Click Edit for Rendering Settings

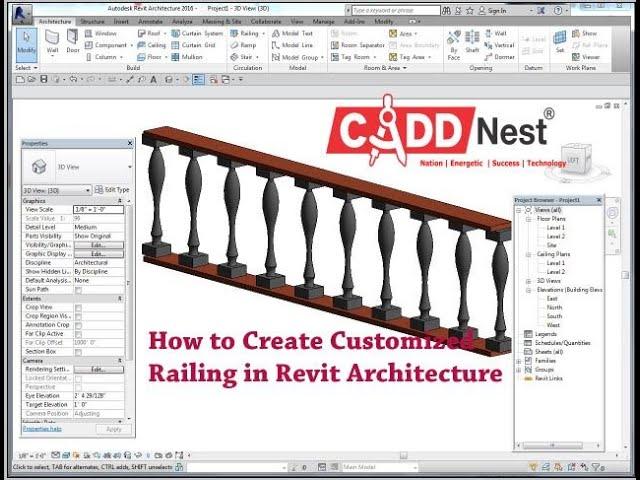(98, 369)
